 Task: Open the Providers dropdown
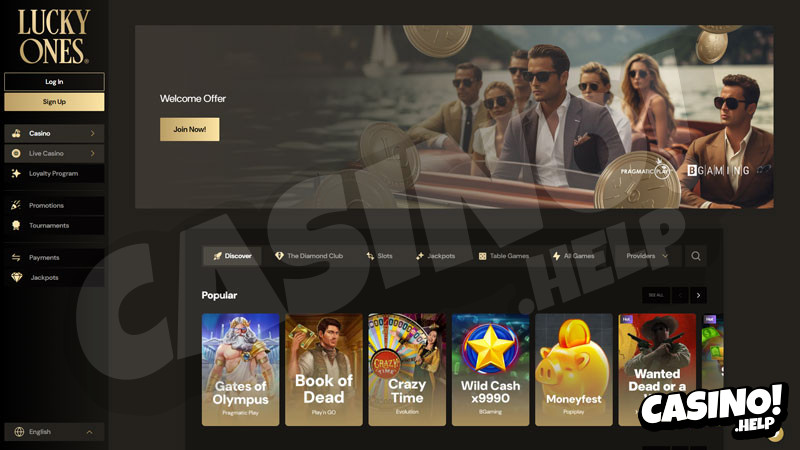tap(647, 256)
